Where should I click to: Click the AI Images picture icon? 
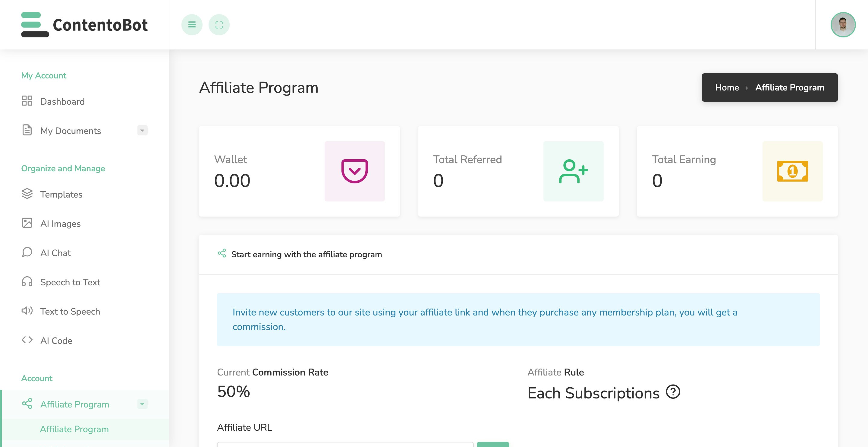click(27, 223)
